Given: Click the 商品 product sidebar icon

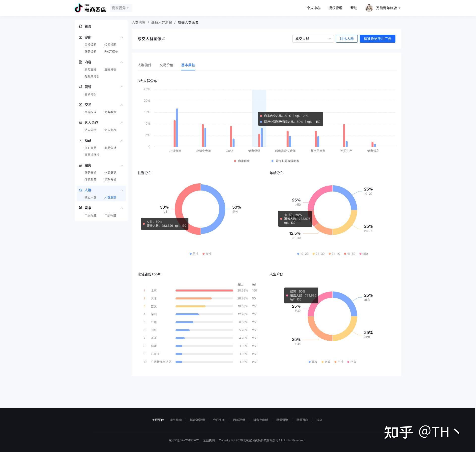Looking at the screenshot, I should (x=80, y=140).
